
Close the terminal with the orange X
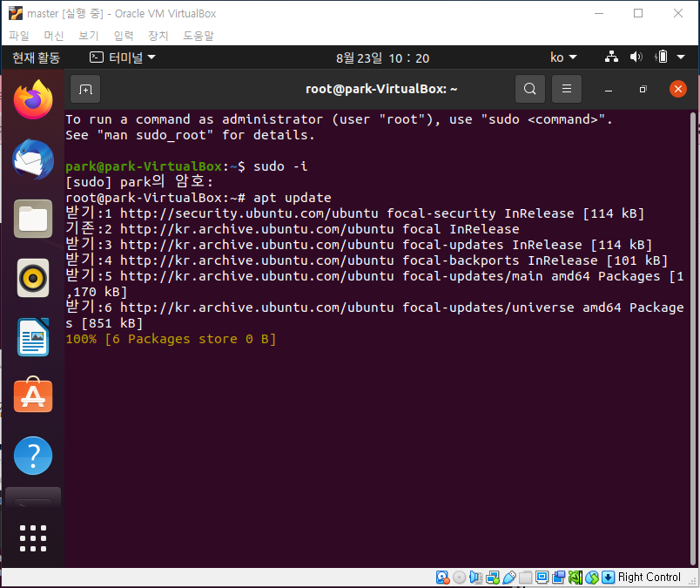coord(677,89)
